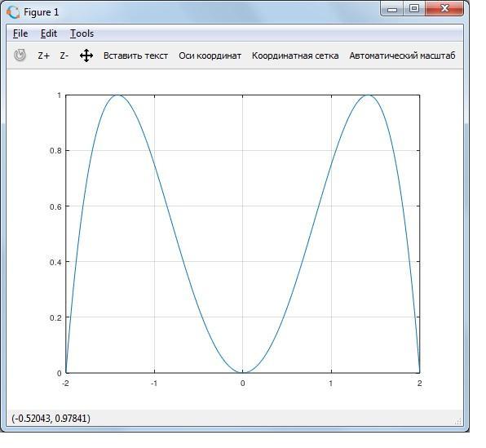Click the Z- zoom out tool
The height and width of the screenshot is (448, 486).
[64, 55]
